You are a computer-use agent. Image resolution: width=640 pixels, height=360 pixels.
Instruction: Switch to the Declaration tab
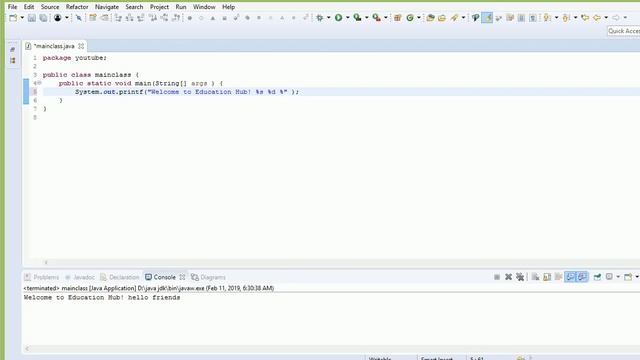point(120,277)
